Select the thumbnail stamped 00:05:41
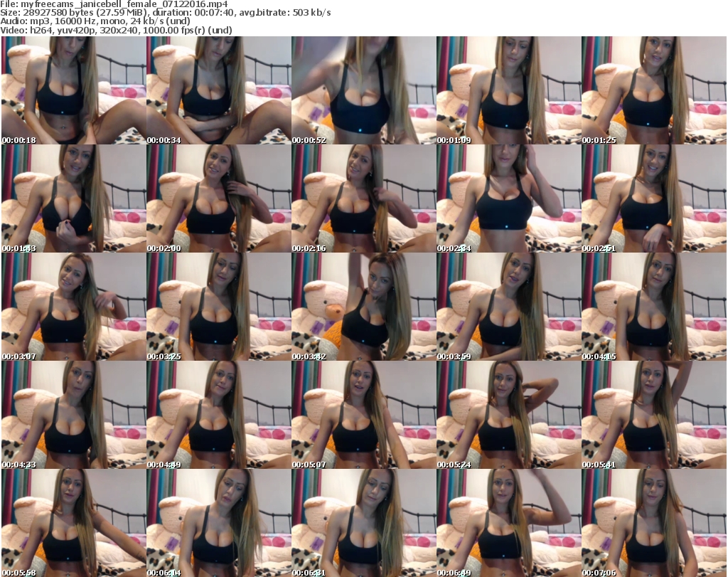Image resolution: width=728 pixels, height=577 pixels. tap(654, 415)
